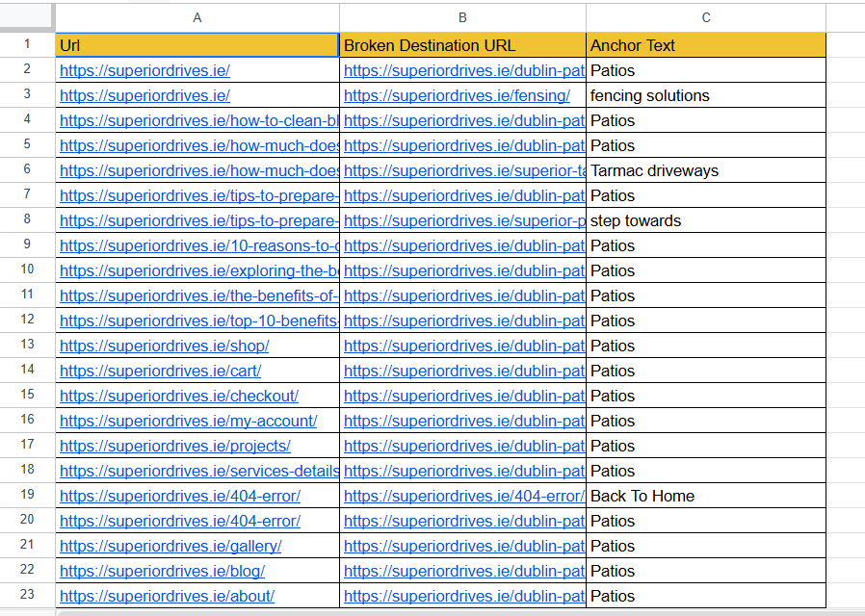Click the horizontal scrollbar at bottom

[460, 613]
